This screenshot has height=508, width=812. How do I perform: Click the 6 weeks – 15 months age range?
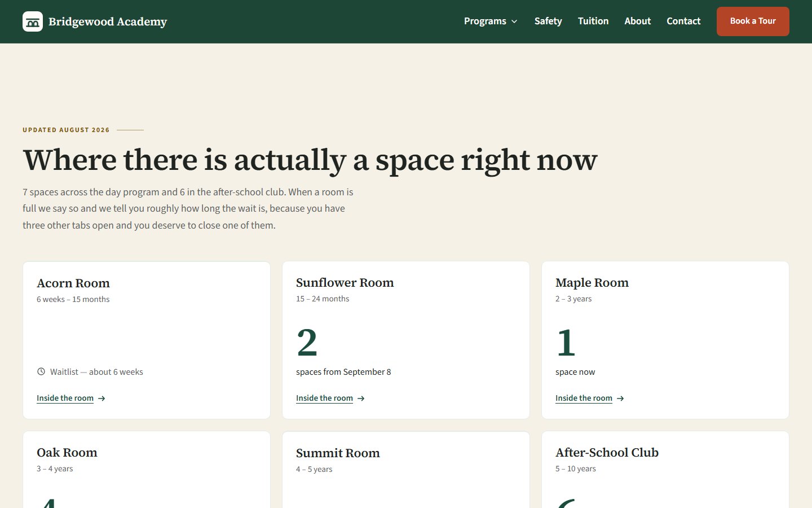click(73, 299)
